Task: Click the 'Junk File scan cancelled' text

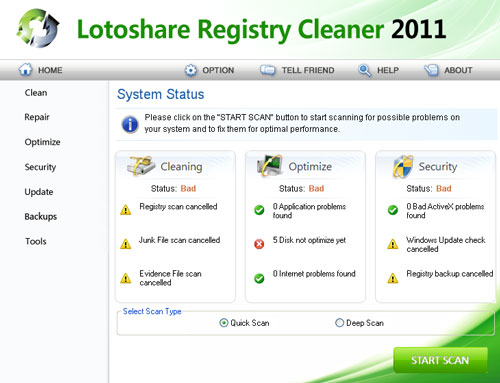Action: (x=180, y=240)
